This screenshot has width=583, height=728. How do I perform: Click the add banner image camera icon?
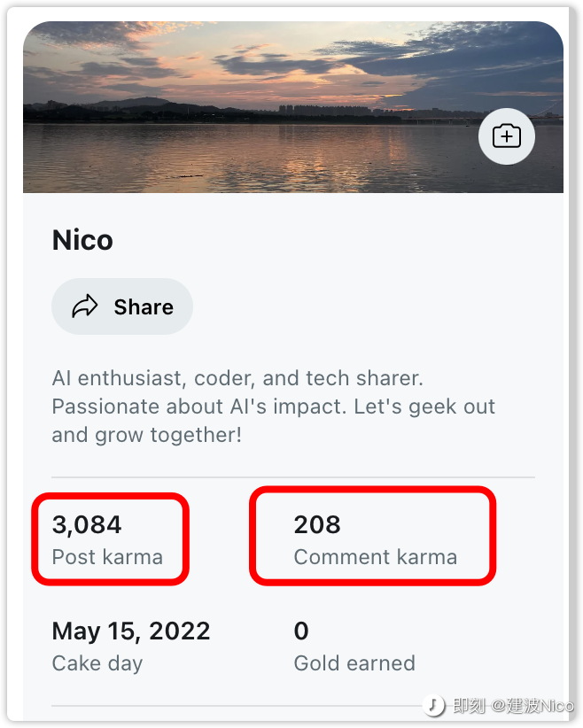(x=507, y=136)
